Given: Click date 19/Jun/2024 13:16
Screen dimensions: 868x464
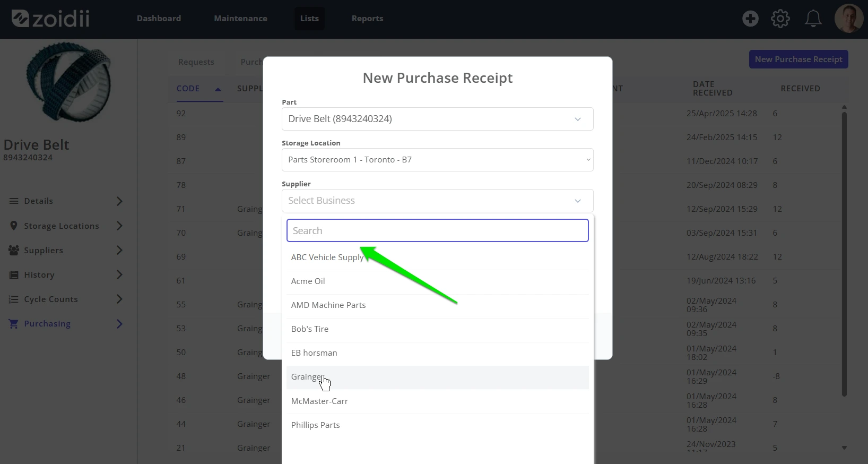Looking at the screenshot, I should pyautogui.click(x=721, y=281).
